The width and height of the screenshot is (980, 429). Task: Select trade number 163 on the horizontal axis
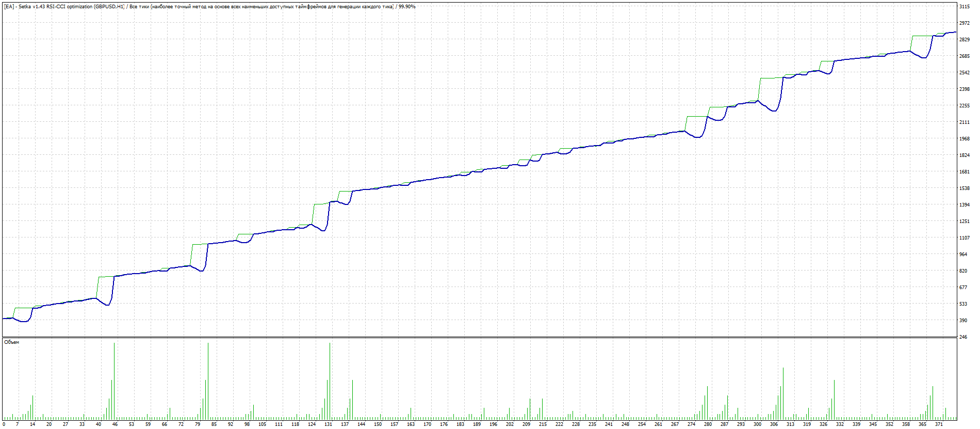[x=411, y=424]
